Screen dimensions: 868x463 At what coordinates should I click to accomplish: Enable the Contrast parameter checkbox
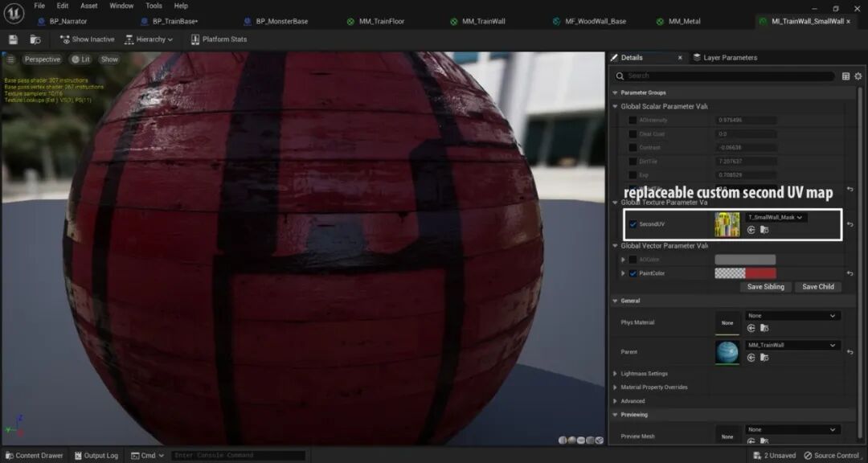pos(633,148)
